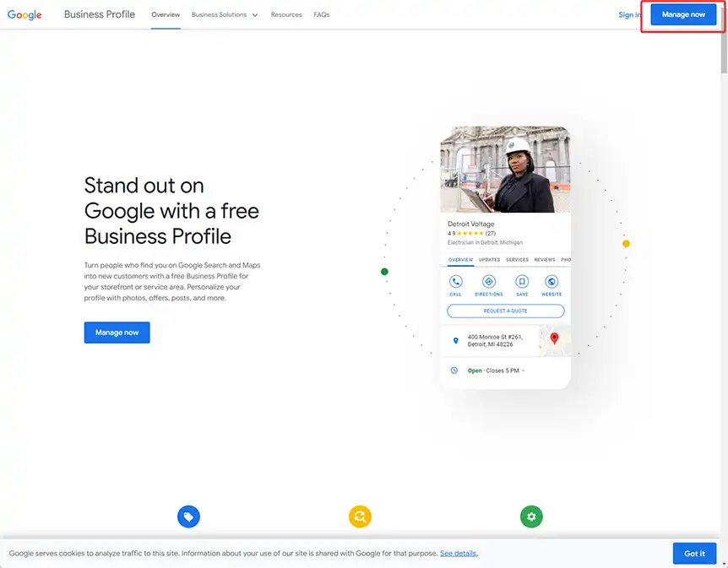The height and width of the screenshot is (568, 728).
Task: Click the Detroit Voltage business photo
Action: (x=506, y=170)
